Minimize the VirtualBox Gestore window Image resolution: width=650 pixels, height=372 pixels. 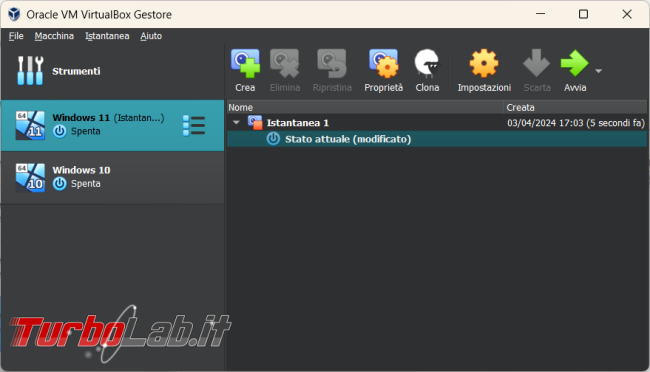click(x=540, y=14)
